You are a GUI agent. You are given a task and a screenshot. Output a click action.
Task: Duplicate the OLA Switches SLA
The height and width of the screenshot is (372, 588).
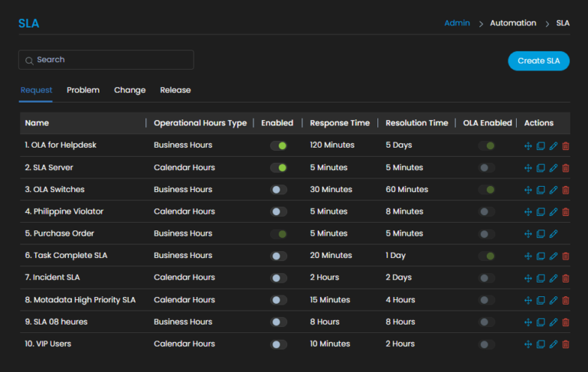point(541,190)
